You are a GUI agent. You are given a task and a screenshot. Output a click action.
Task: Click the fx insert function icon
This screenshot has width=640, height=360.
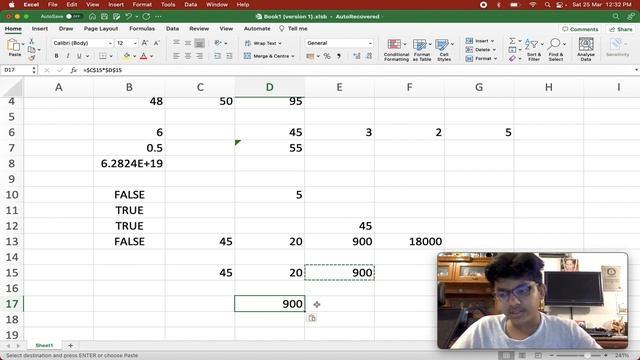coord(73,70)
